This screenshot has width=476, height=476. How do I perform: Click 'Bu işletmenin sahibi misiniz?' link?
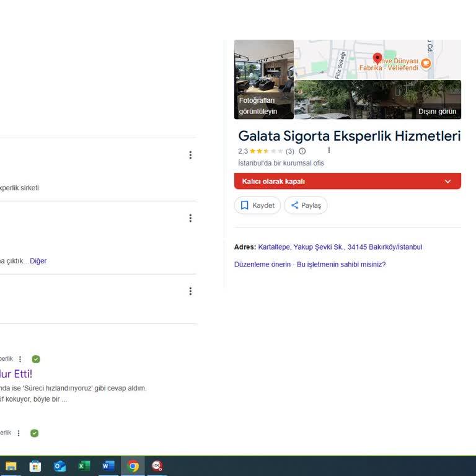[341, 265]
